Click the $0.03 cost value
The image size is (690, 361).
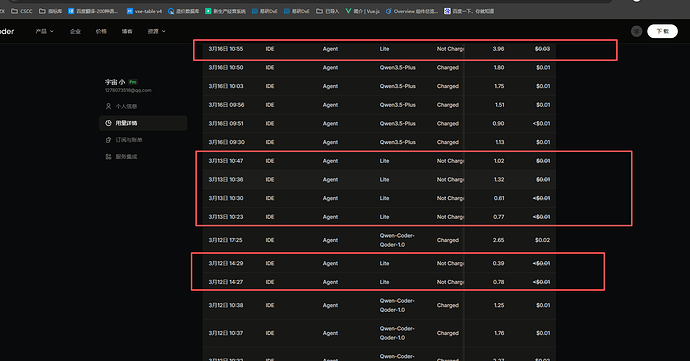pos(543,49)
